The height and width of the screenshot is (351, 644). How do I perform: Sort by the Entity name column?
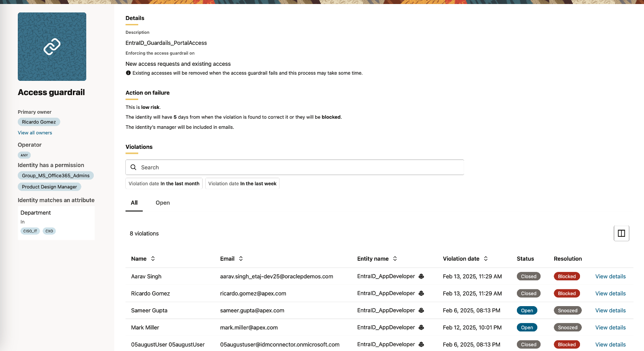[395, 259]
